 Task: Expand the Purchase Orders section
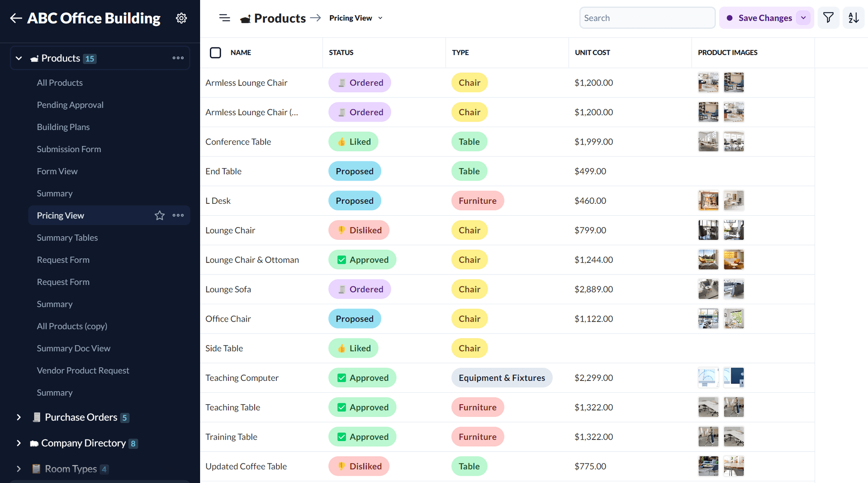pos(19,417)
